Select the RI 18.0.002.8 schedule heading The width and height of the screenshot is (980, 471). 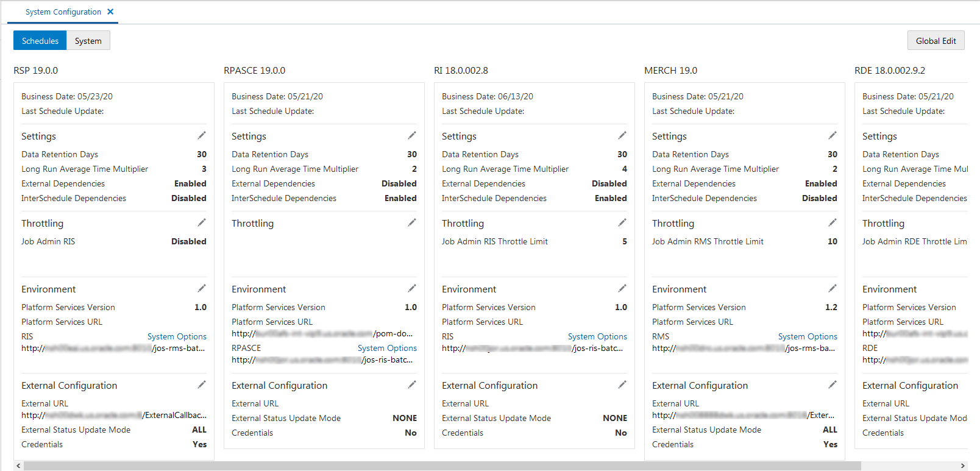(x=461, y=70)
